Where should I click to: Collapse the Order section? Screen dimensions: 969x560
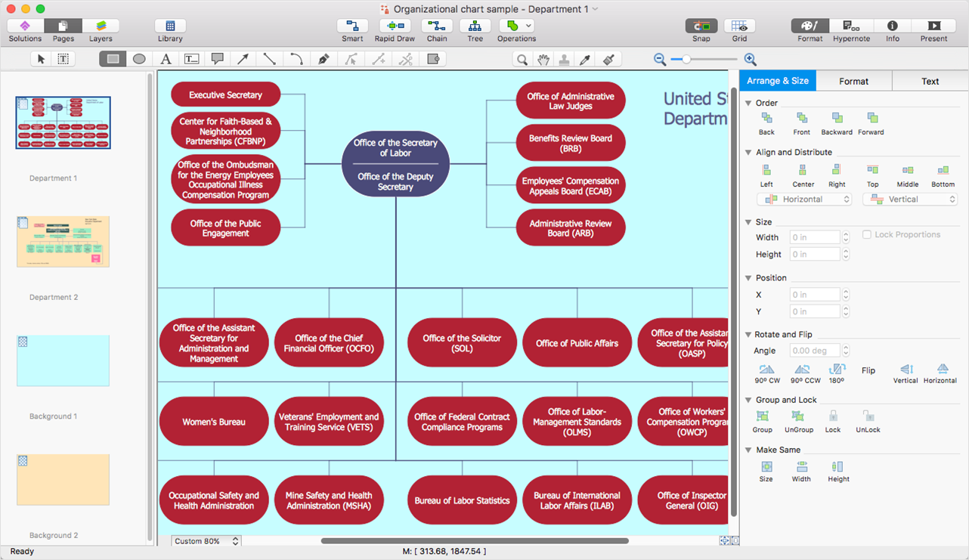[748, 103]
